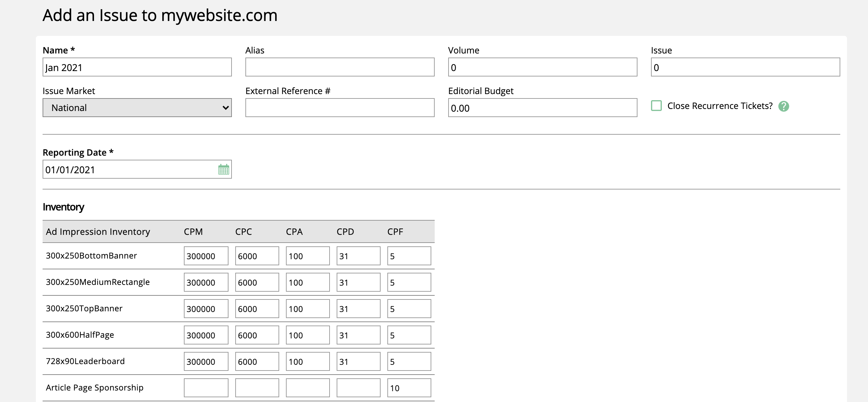Click the CPF field for 728x90Leaderboard
Viewport: 868px width, 402px height.
point(409,361)
